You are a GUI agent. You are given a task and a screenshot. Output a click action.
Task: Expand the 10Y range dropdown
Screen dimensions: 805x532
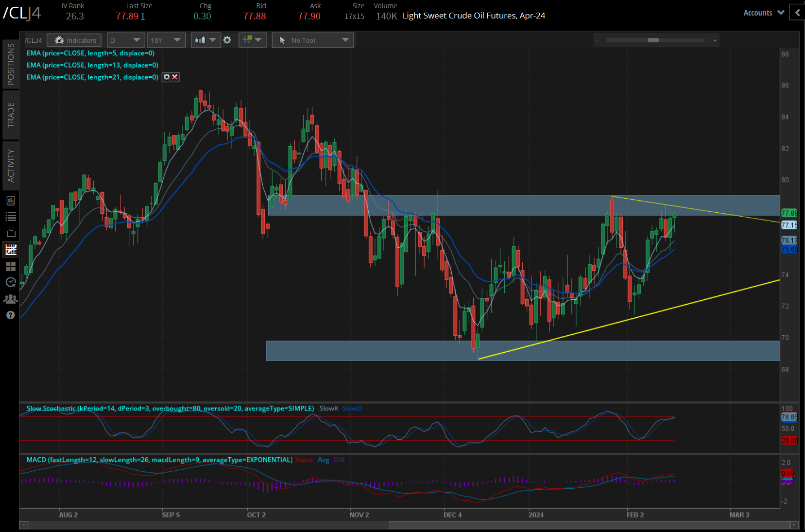pyautogui.click(x=166, y=40)
